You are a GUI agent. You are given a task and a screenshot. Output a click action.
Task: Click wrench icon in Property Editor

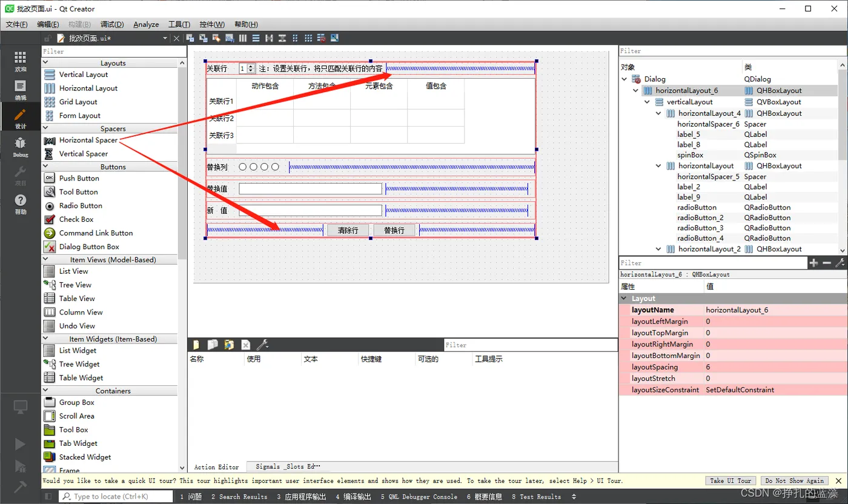tap(840, 263)
